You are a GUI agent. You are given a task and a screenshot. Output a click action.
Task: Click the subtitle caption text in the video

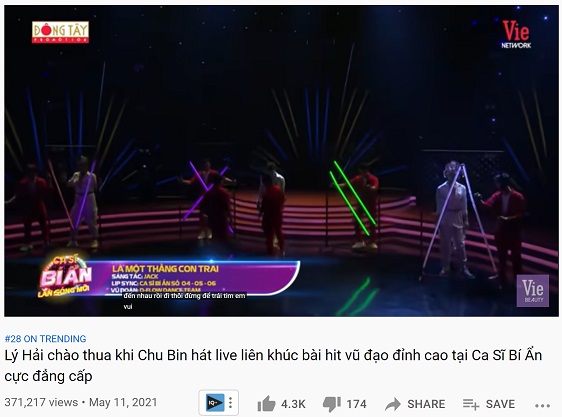tap(185, 300)
